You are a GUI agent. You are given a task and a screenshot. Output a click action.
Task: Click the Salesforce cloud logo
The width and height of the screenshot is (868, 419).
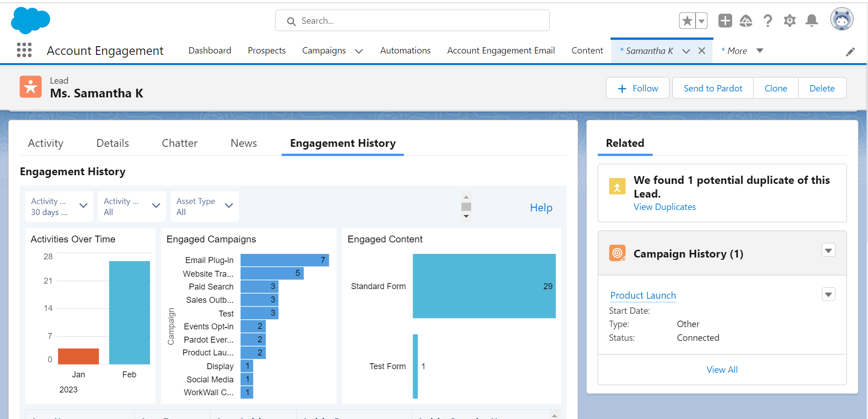click(x=30, y=21)
